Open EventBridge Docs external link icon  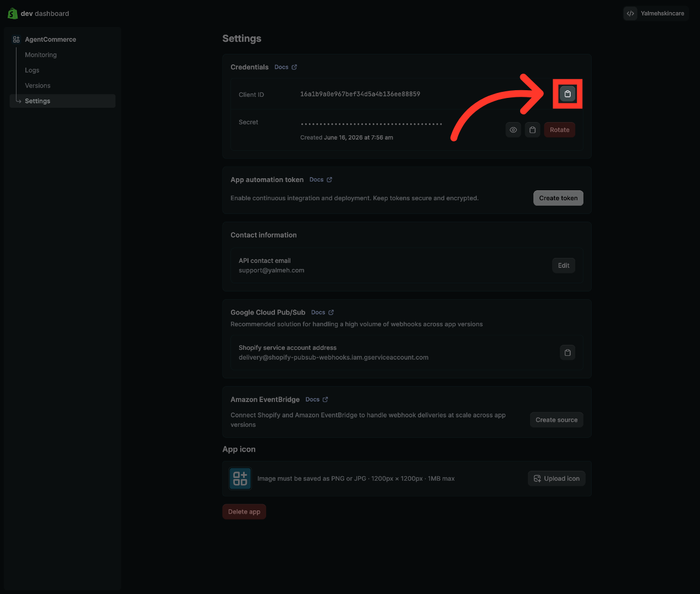tap(325, 399)
